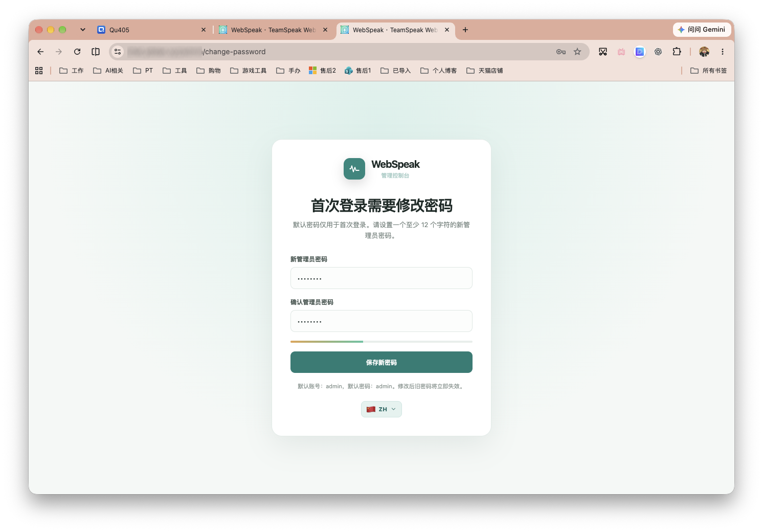Open Chrome three-dot menu
Viewport: 763px width, 532px height.
pyautogui.click(x=723, y=52)
